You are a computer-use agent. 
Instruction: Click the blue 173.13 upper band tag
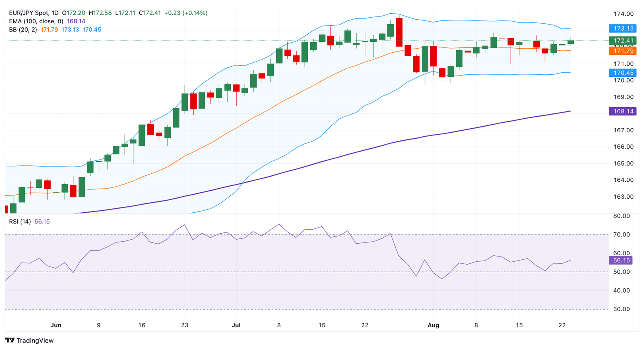[623, 29]
